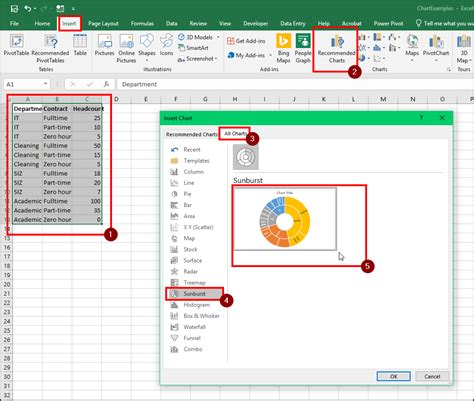The image size is (474, 401).
Task: Expand the Name Box dropdown
Action: point(46,84)
